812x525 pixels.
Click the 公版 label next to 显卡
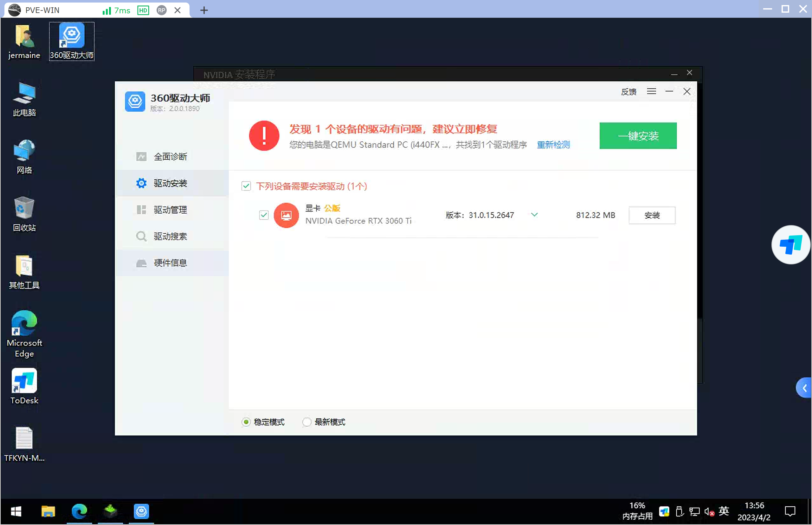click(332, 208)
